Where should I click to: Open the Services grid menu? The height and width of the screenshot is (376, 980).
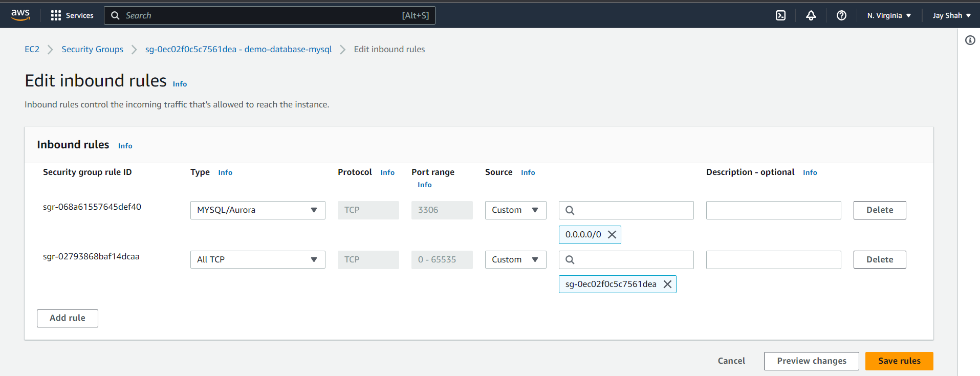click(x=72, y=15)
